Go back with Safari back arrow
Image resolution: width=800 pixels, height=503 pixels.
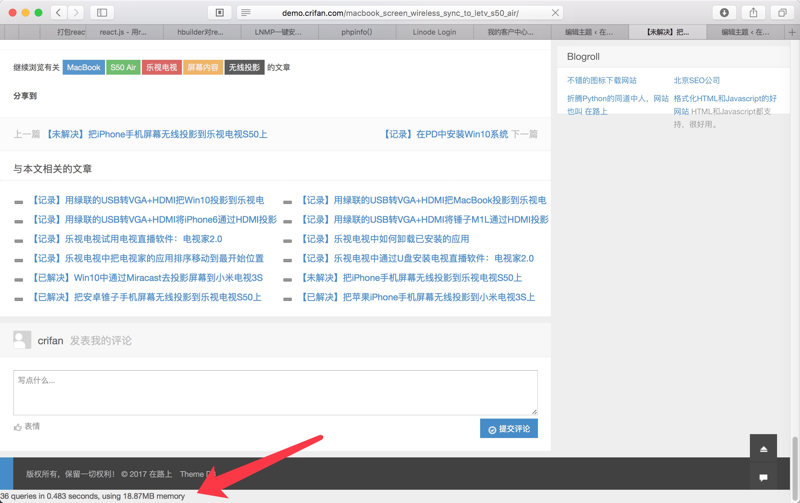coord(59,13)
